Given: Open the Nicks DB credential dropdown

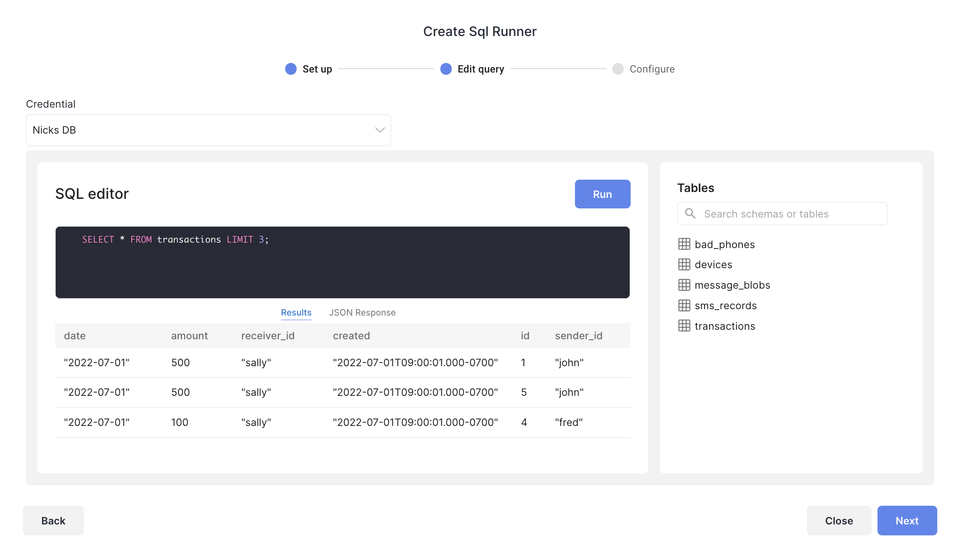Looking at the screenshot, I should point(208,130).
